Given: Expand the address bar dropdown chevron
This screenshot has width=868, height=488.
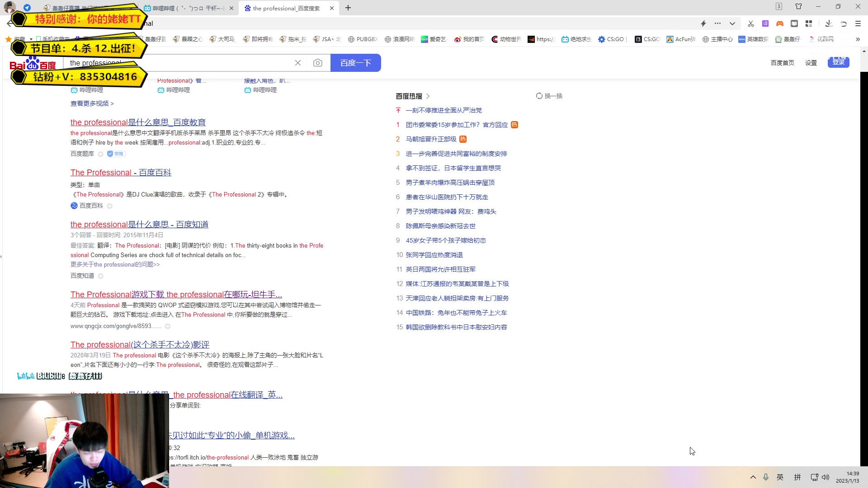Looking at the screenshot, I should point(732,23).
